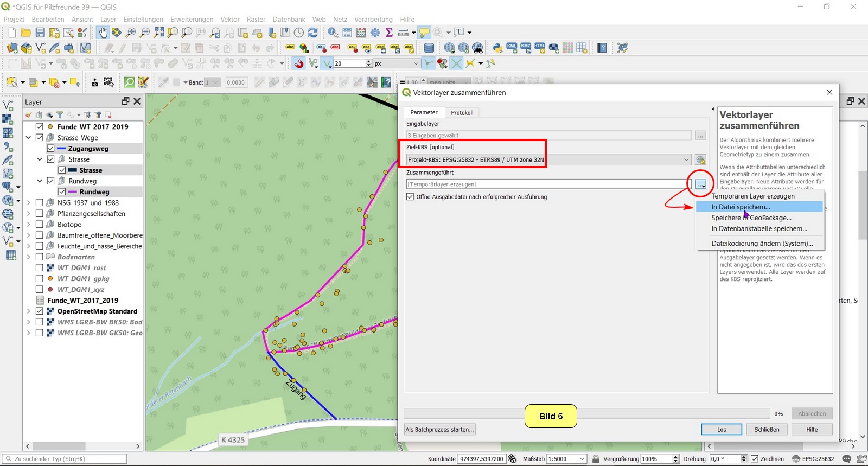Click the Refresh map icon

click(x=313, y=33)
